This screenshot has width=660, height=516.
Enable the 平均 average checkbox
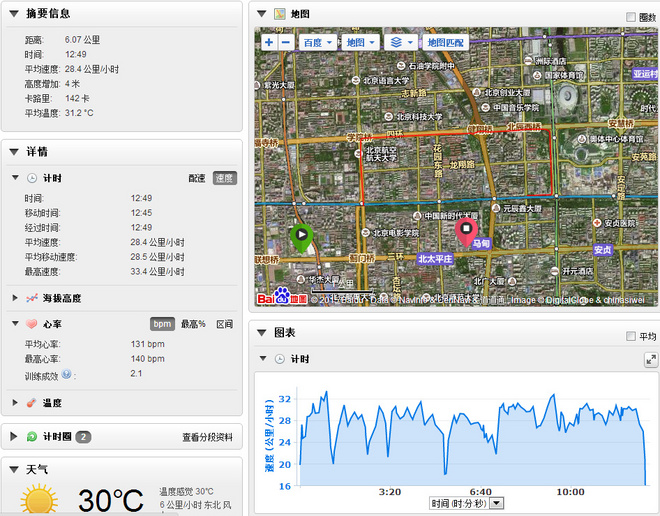631,336
